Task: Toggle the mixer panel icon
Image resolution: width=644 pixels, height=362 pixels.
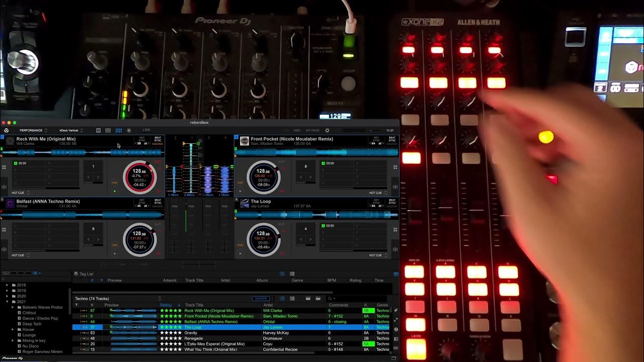Action: (x=119, y=130)
